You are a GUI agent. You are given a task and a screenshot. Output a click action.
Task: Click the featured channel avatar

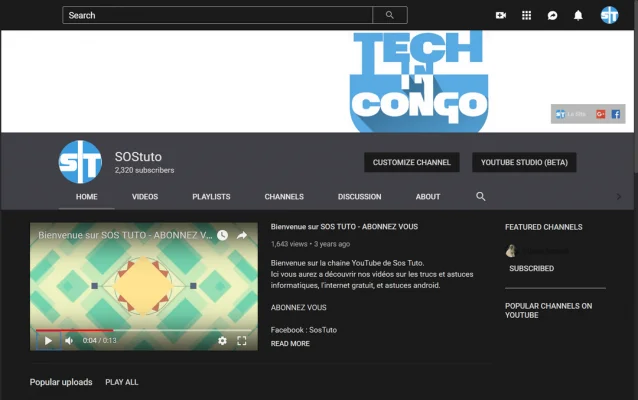(511, 251)
